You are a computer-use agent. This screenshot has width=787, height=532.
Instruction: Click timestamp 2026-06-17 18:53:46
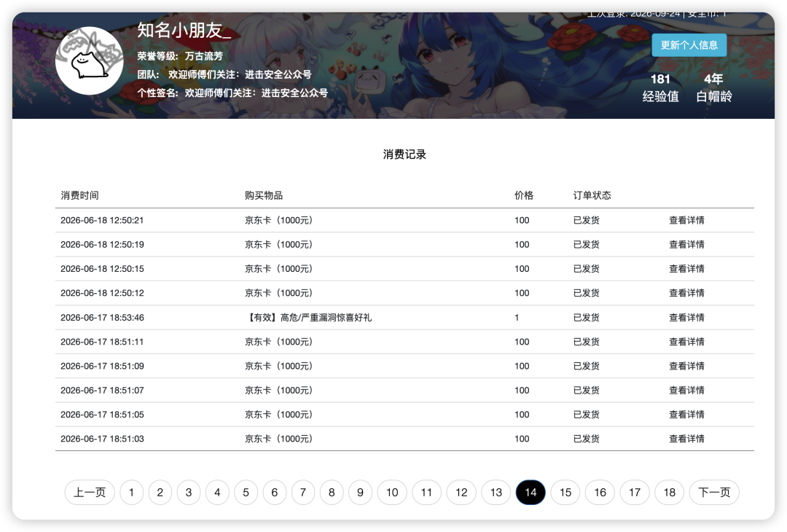tap(102, 317)
